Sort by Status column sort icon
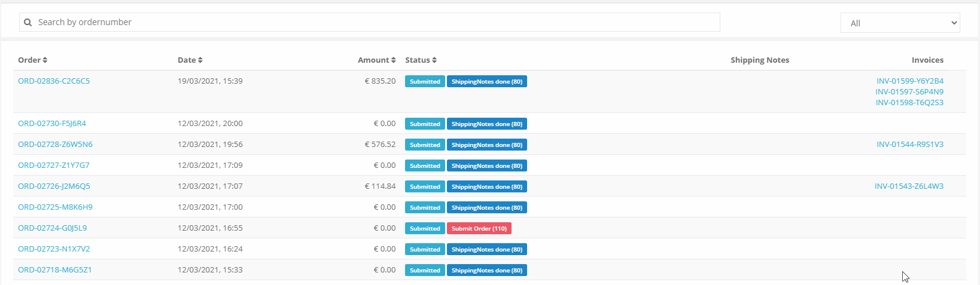Screen dimensions: 980x285 [434, 60]
